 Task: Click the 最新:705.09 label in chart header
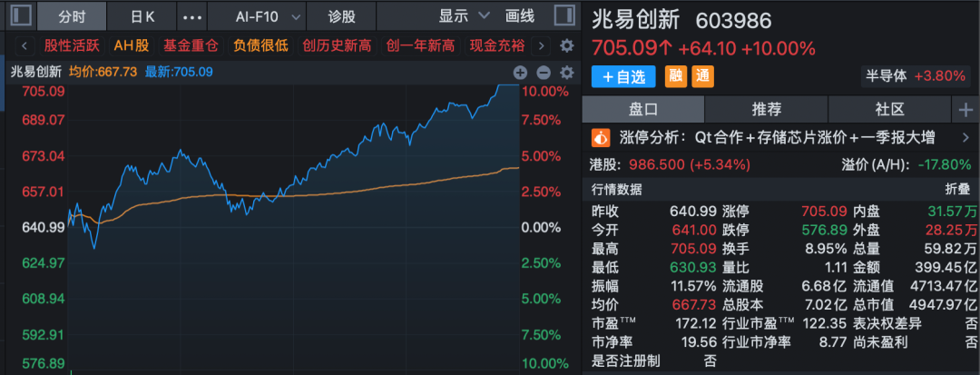(x=179, y=72)
